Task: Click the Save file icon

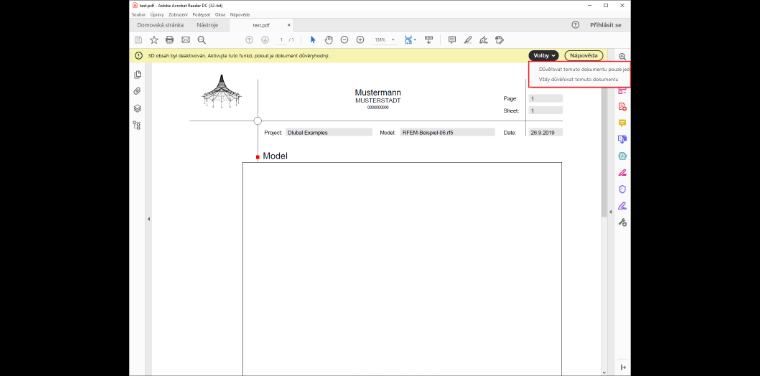Action: point(138,40)
